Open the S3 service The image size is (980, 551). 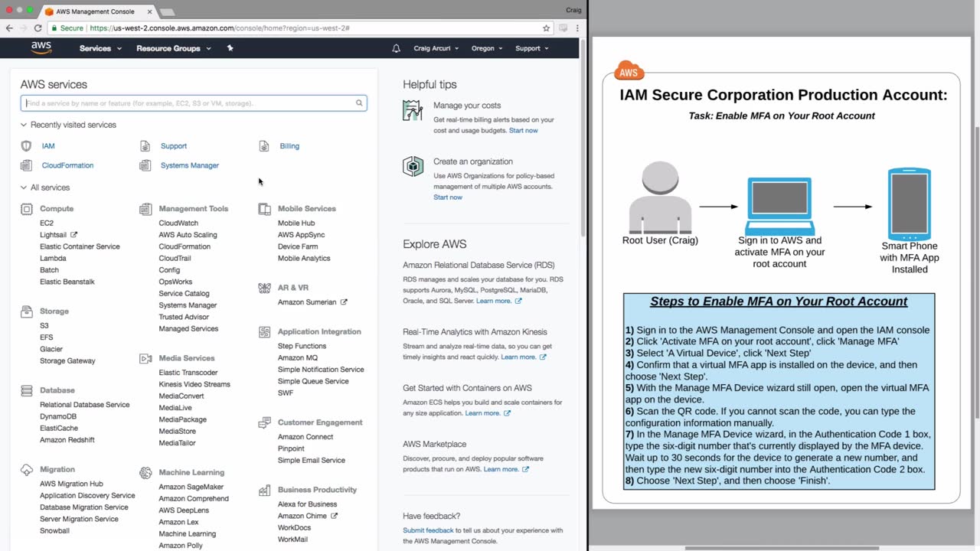point(44,326)
